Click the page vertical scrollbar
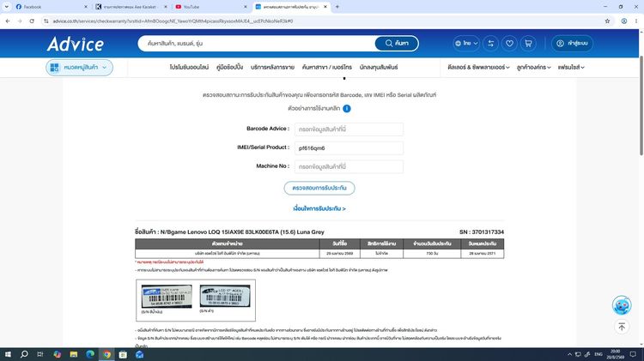644x361 pixels. pos(641,105)
